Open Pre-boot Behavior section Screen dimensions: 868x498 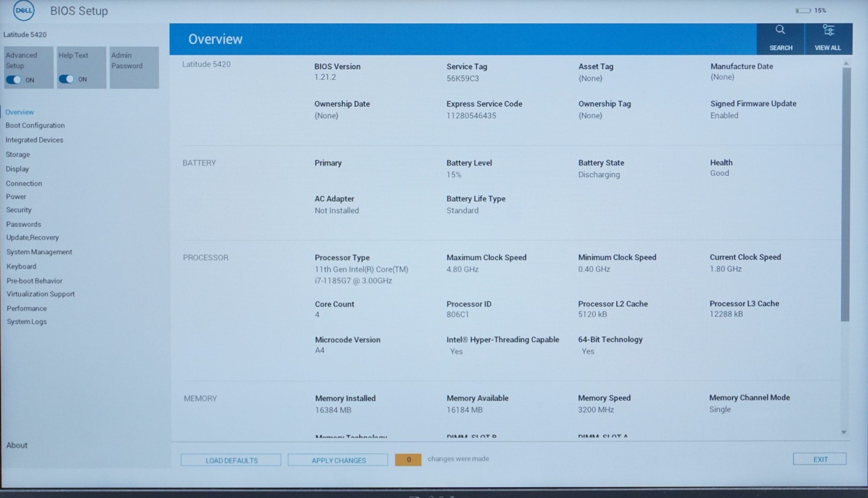[35, 281]
